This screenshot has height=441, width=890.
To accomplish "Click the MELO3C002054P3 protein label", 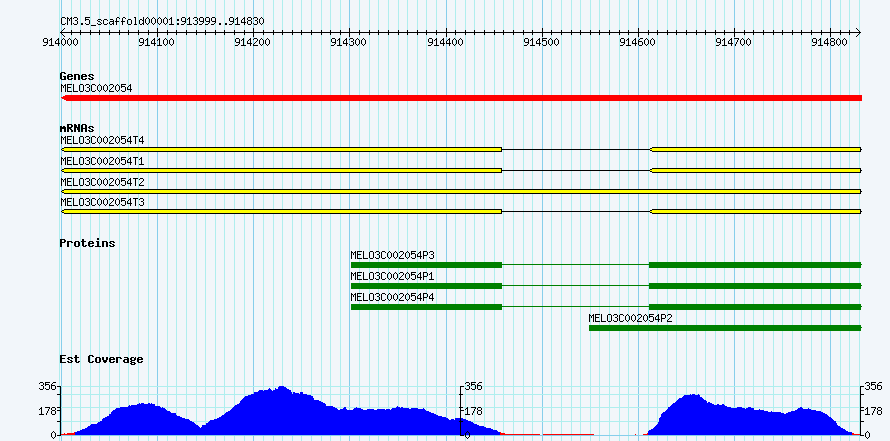I will point(392,255).
